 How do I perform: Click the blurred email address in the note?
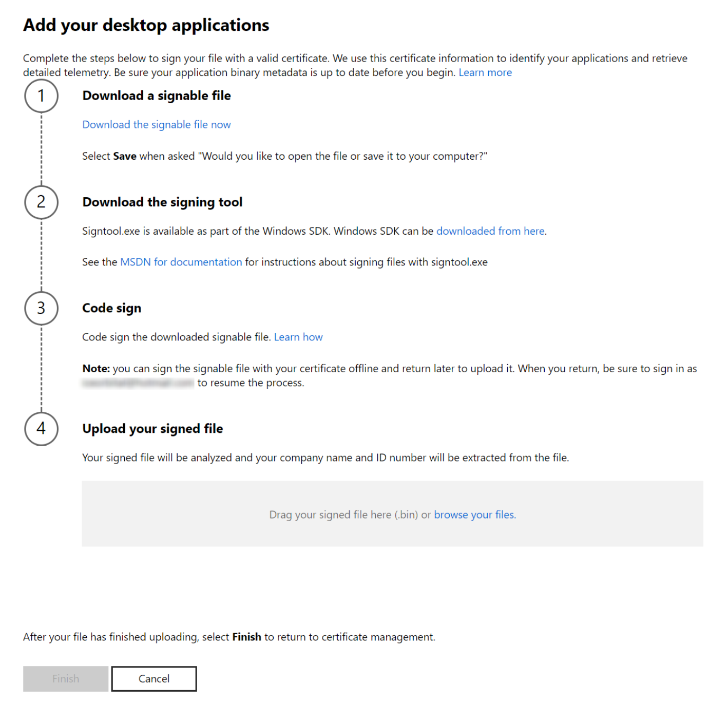point(137,383)
